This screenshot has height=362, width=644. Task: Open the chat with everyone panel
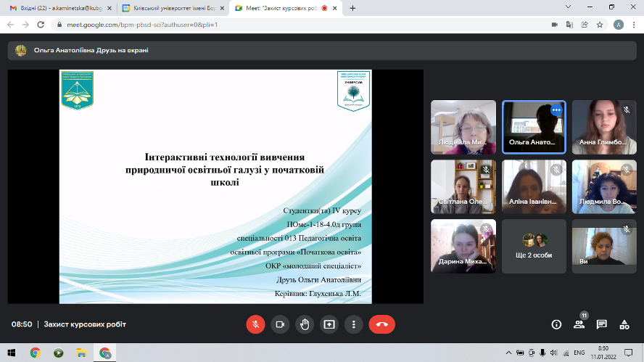(x=602, y=324)
